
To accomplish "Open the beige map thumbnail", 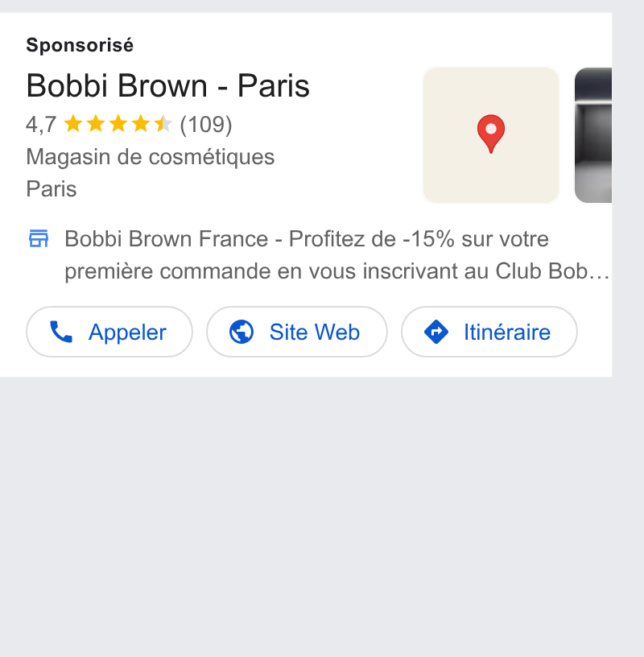I will [x=491, y=135].
